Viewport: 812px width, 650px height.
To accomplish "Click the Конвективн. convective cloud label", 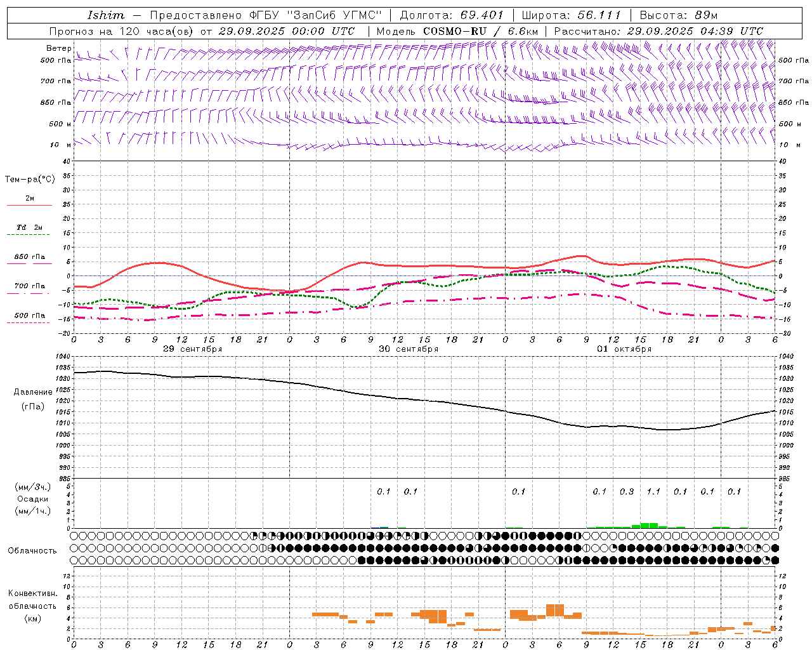I will pos(32,594).
